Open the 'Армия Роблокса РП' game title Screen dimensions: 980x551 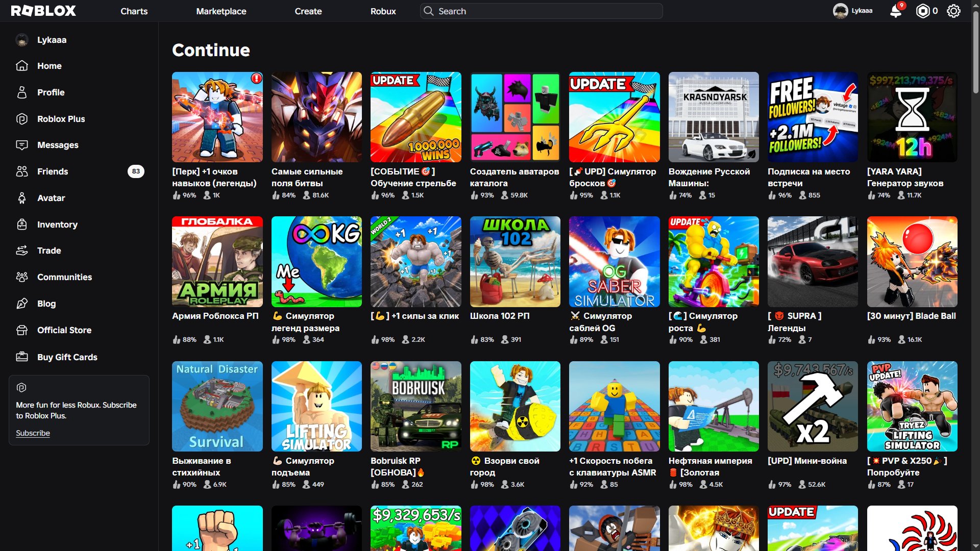coord(215,316)
